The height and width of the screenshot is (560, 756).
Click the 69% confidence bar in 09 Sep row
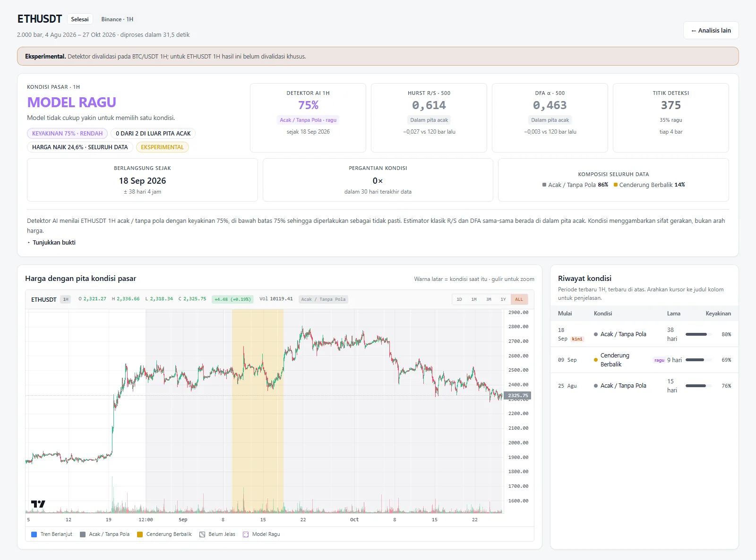pyautogui.click(x=699, y=360)
